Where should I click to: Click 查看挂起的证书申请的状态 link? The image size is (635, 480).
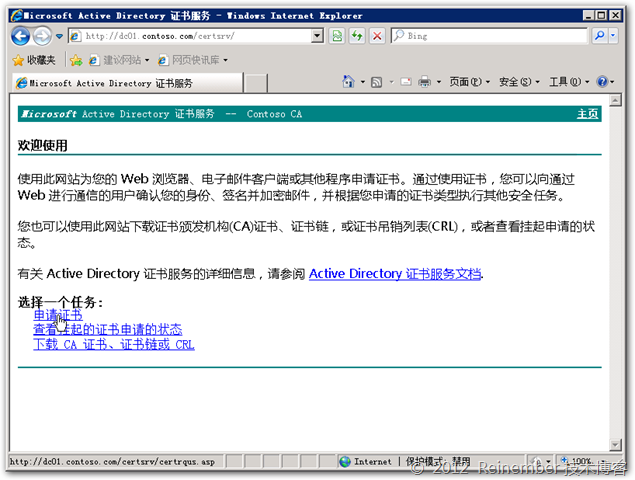tap(108, 330)
